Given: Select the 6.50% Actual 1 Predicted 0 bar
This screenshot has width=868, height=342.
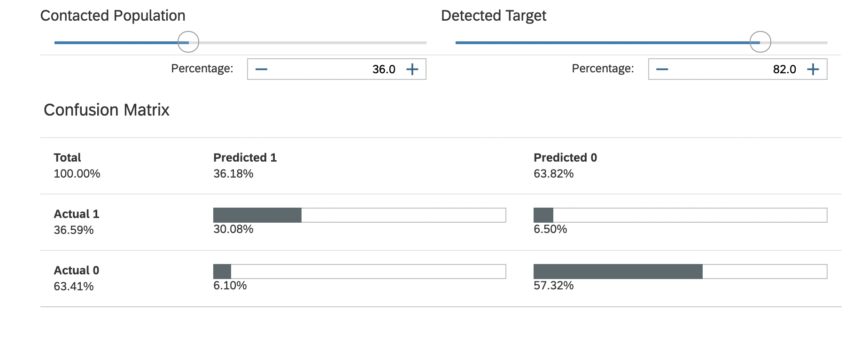Looking at the screenshot, I should tap(543, 215).
